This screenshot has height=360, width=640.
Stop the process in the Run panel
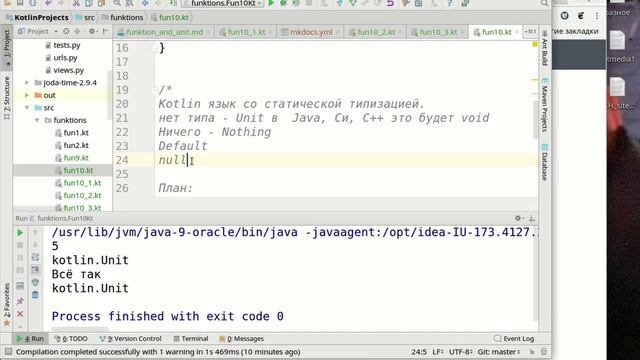(20, 245)
